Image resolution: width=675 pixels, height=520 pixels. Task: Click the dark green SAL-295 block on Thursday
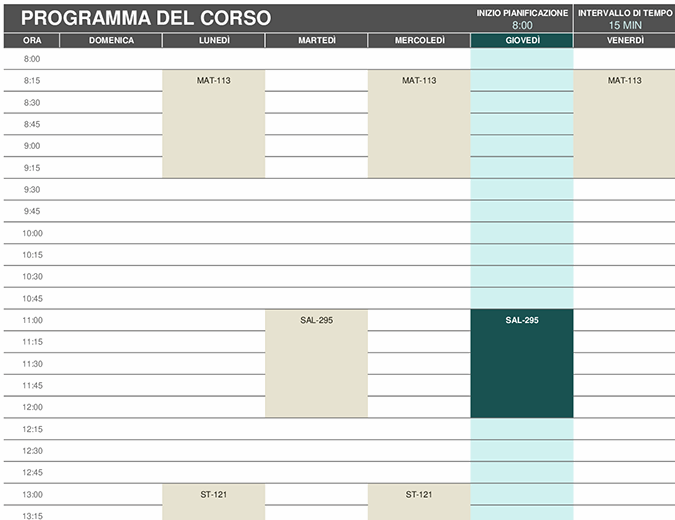522,363
